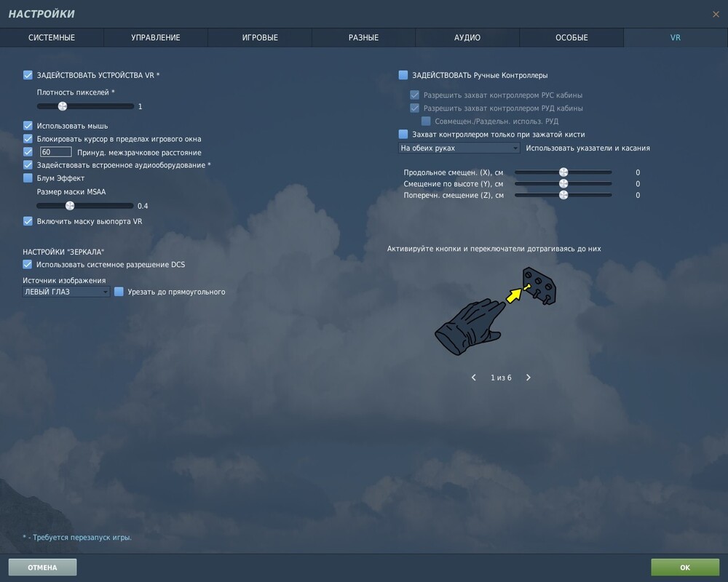
Task: Enable Захват контроллером только при зажатой кисти
Action: coord(403,134)
